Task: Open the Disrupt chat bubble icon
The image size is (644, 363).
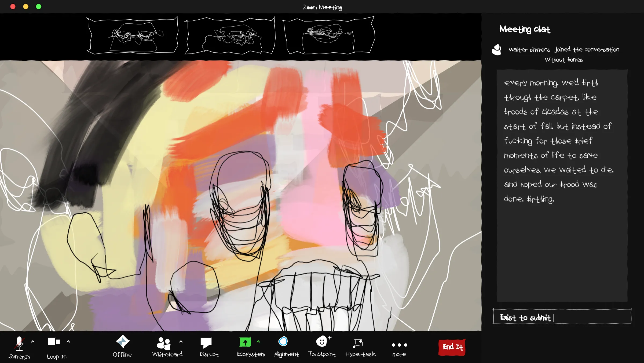Action: pyautogui.click(x=206, y=343)
